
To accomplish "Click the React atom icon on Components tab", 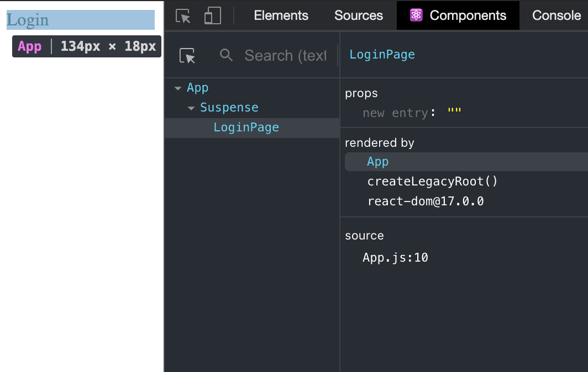I will (416, 15).
